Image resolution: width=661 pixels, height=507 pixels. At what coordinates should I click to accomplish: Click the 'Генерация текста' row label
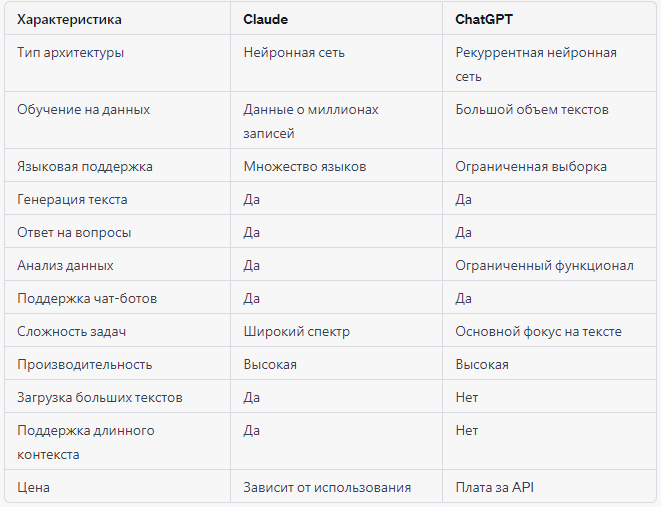[72, 199]
